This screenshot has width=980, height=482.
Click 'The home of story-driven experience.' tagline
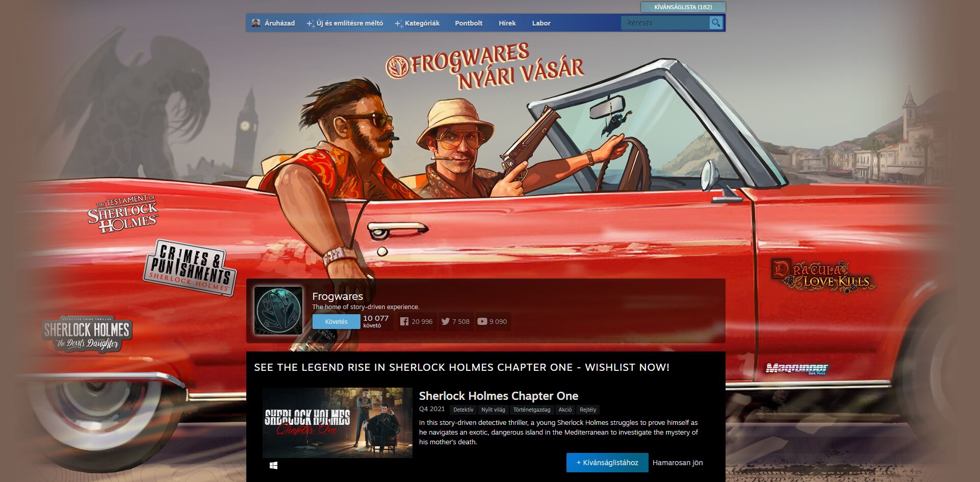(x=366, y=307)
